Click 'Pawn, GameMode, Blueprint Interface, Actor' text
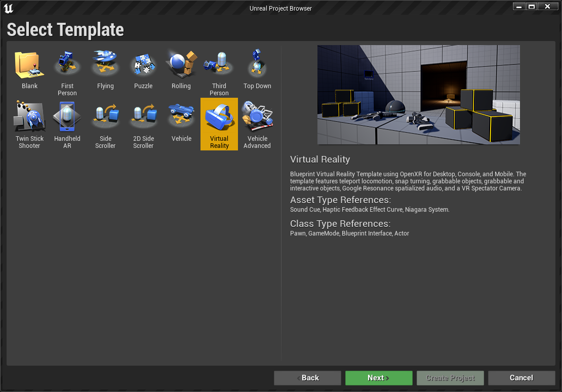The height and width of the screenshot is (392, 562). [349, 233]
